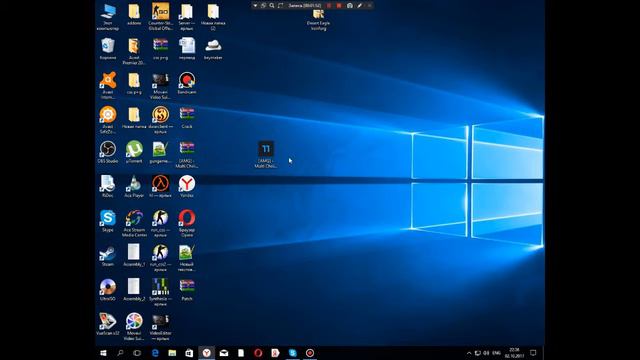Image resolution: width=640 pixels, height=360 pixels.
Task: Take a screenshot with recording bar camera
Action: [350, 6]
